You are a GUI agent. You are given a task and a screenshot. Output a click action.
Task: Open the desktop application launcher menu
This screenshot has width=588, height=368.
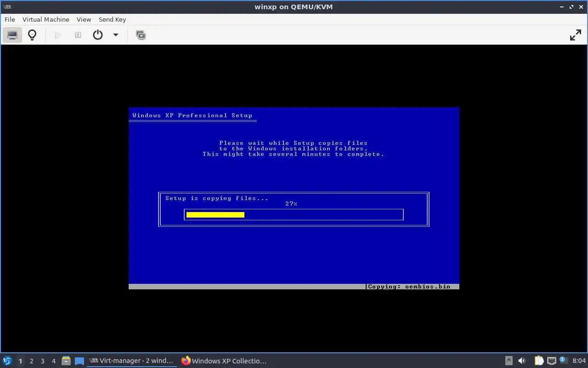coord(7,361)
